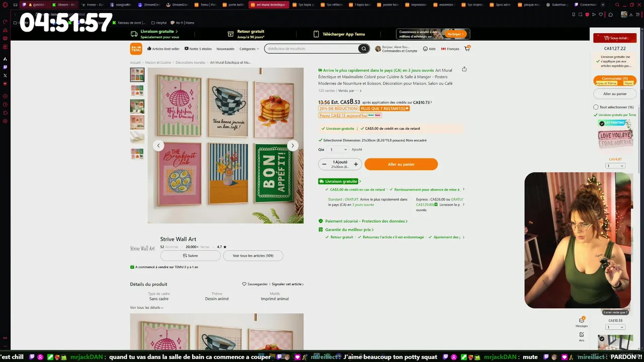Click Voir tous les articles (109)

click(x=253, y=256)
